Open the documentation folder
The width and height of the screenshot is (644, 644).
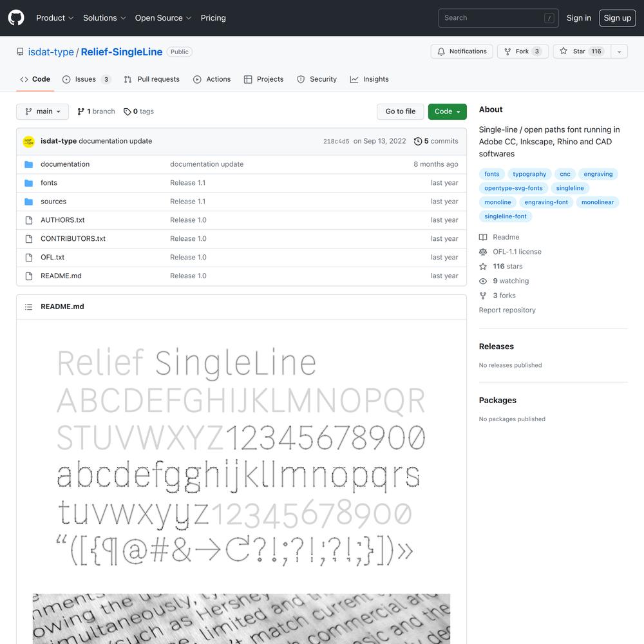(x=65, y=164)
